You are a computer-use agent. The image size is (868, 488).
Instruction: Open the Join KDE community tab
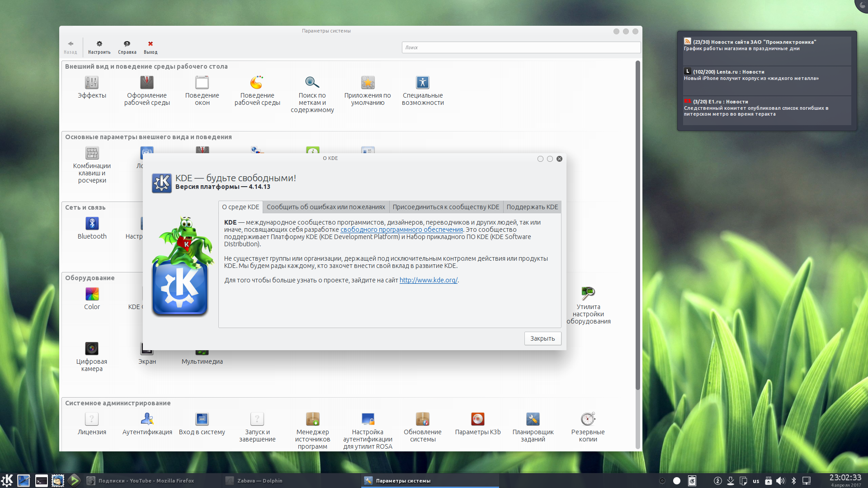click(446, 207)
